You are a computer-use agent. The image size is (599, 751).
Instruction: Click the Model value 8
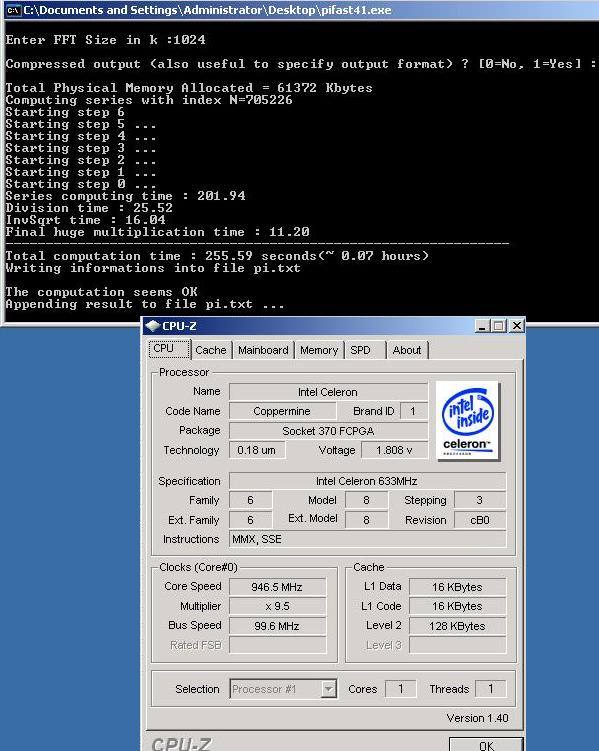(366, 500)
